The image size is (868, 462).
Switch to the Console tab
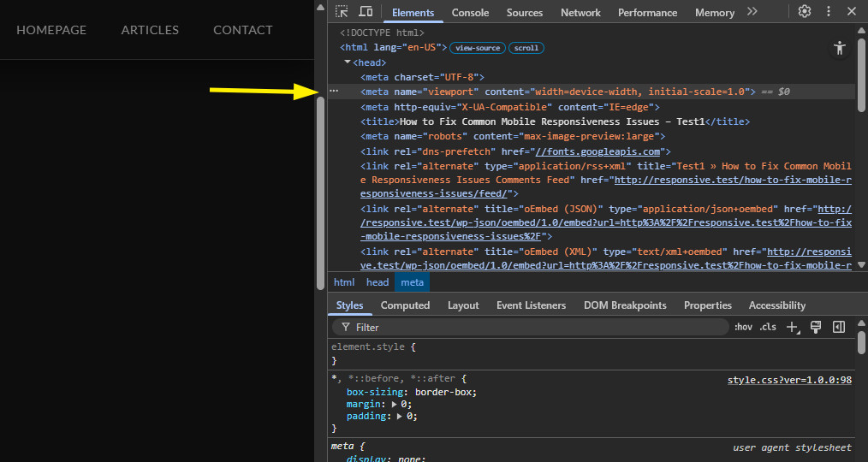coord(470,12)
